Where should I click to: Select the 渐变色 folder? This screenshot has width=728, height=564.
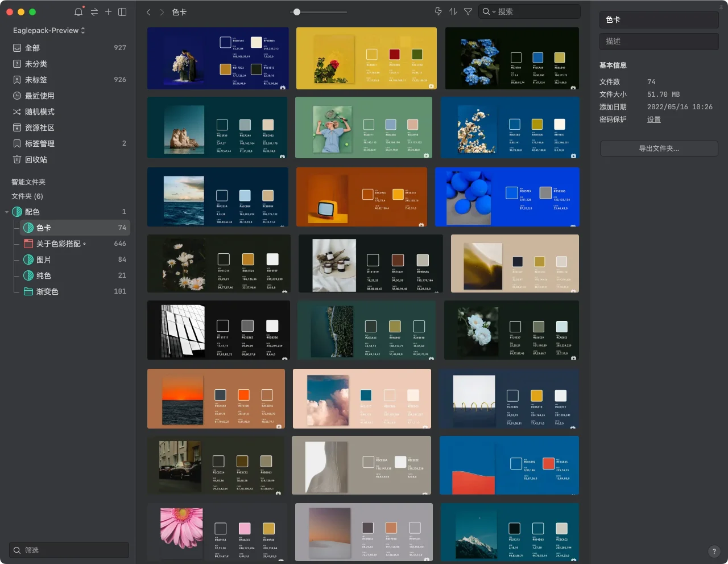(47, 291)
